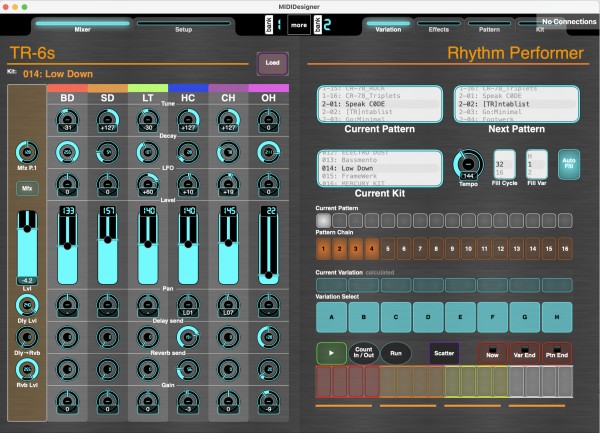Click the OH Gain knob
The width and height of the screenshot is (600, 433).
click(269, 402)
